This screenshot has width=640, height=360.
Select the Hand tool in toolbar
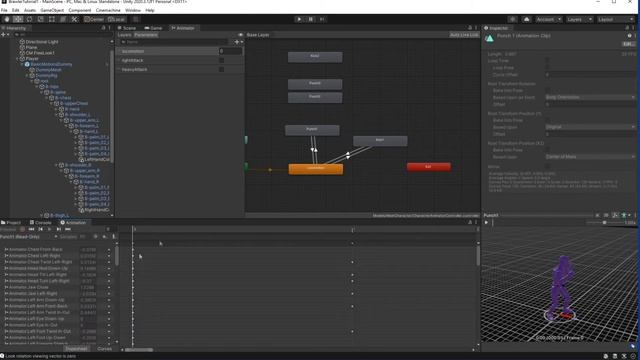click(x=7, y=19)
